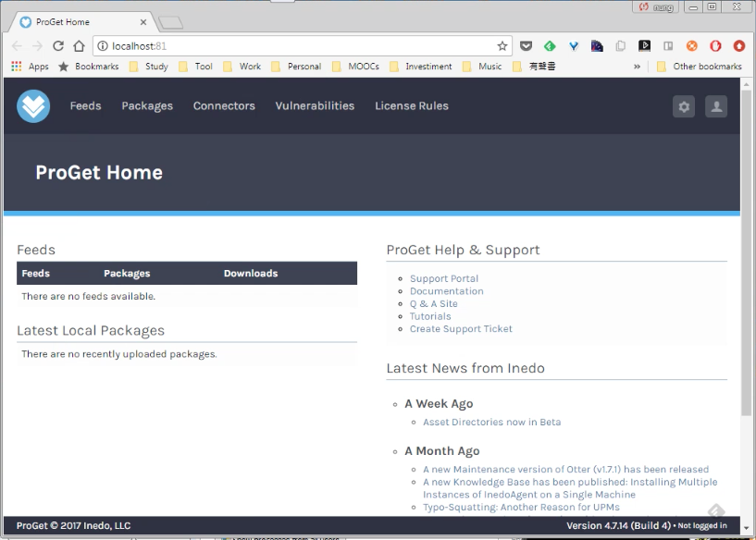Open the Otter maintenance version news link
The image size is (756, 540).
566,469
